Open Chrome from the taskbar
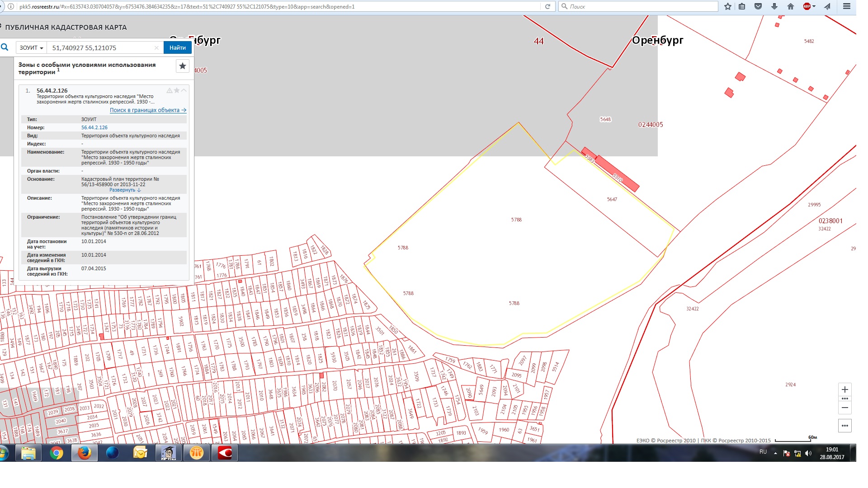 pyautogui.click(x=57, y=453)
